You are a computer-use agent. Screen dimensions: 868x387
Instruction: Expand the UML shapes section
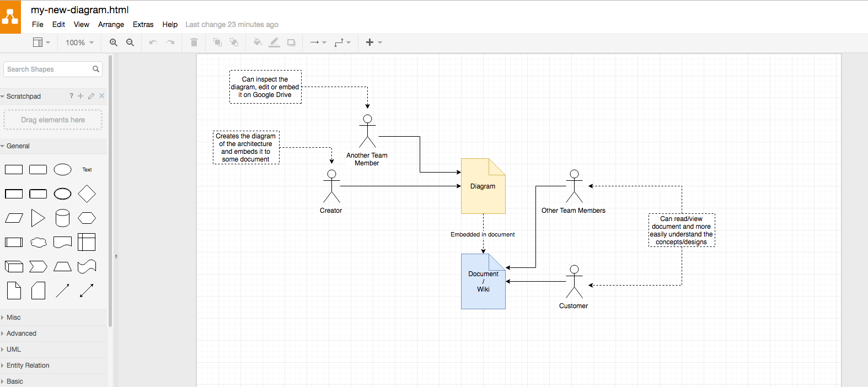tap(14, 350)
